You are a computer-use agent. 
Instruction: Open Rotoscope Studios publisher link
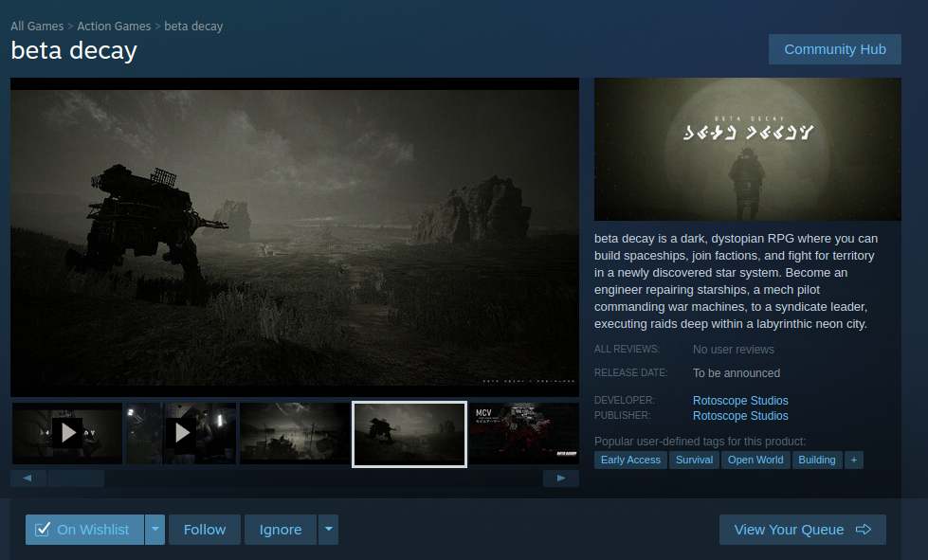click(x=740, y=416)
